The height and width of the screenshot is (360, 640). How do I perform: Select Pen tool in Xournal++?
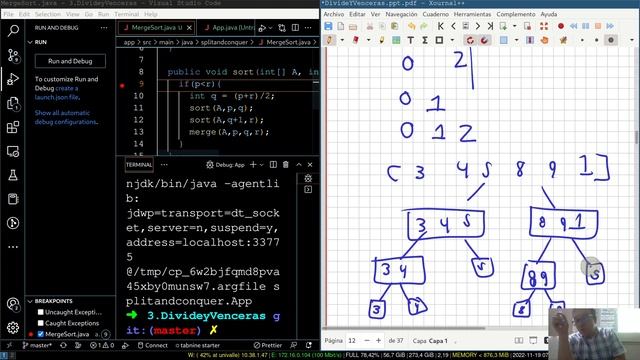pos(329,40)
